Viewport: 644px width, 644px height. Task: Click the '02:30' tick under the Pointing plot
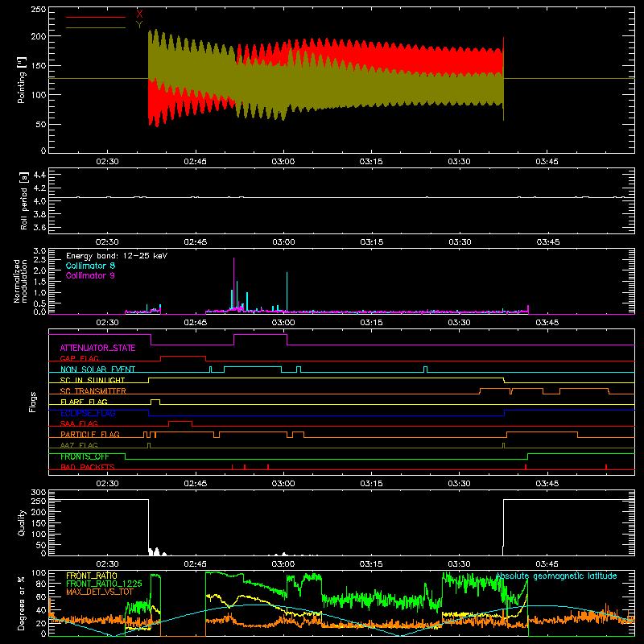point(107,162)
